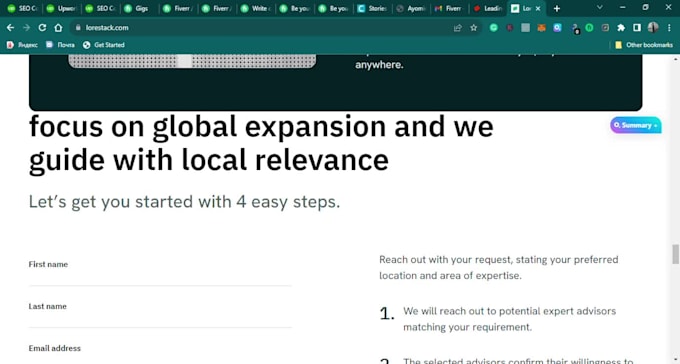
Task: Open the Get Started bookmark
Action: click(104, 45)
